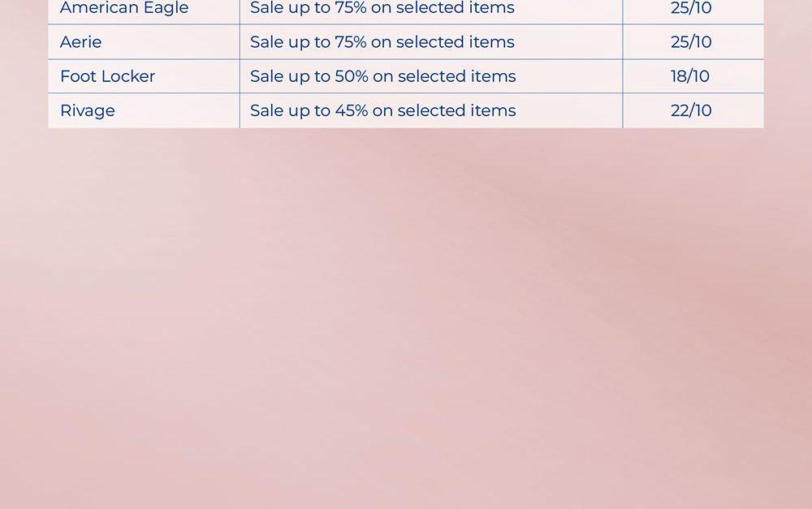This screenshot has height=509, width=812.
Task: Select Aerie's 25/10 date cell
Action: pyautogui.click(x=691, y=42)
